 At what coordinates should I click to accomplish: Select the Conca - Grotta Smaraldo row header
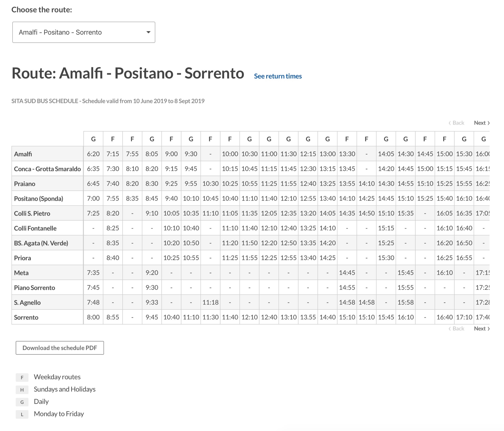(x=47, y=169)
